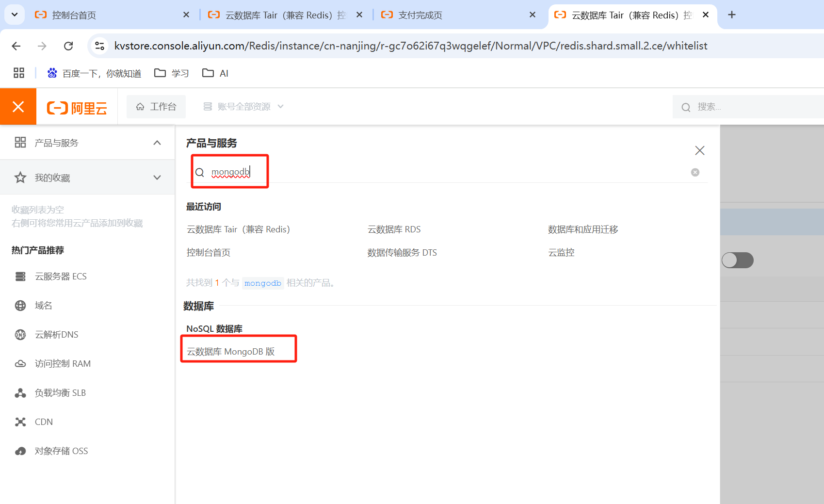The width and height of the screenshot is (824, 504).
Task: Open recent 云数据库 RDS
Action: 394,229
